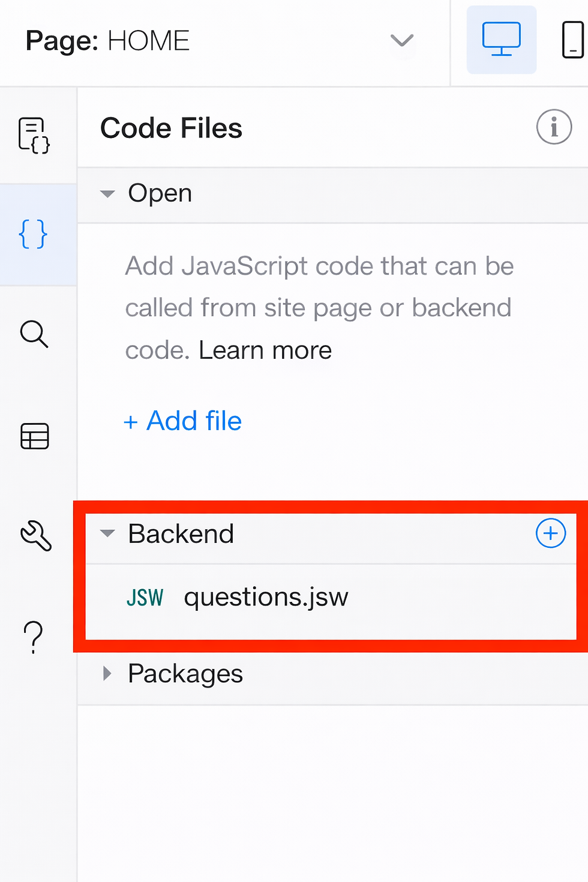Select the JSW file type icon
This screenshot has height=882, width=588.
coord(145,597)
